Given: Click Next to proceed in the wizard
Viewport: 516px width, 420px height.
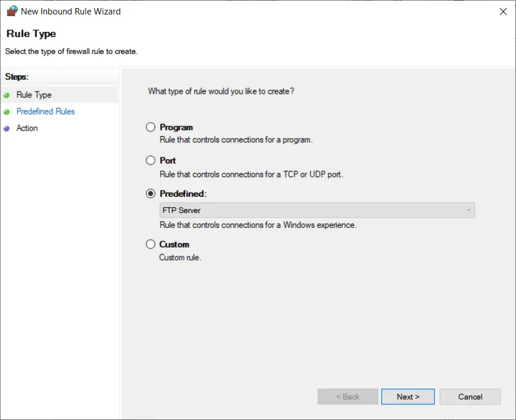Looking at the screenshot, I should tap(407, 396).
